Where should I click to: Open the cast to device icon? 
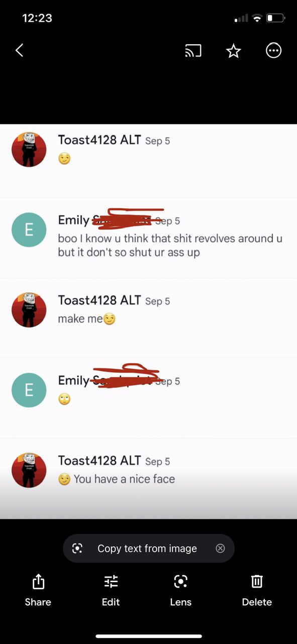coord(193,50)
